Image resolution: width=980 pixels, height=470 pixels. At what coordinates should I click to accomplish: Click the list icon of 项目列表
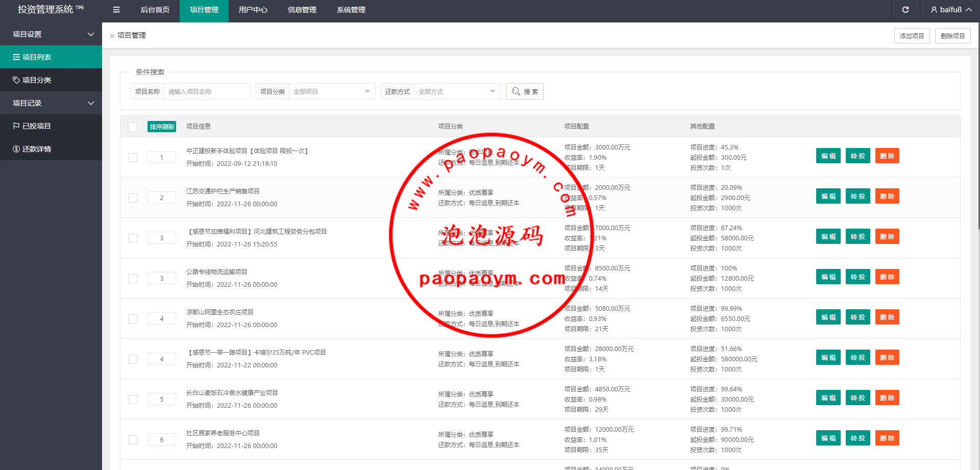click(16, 57)
